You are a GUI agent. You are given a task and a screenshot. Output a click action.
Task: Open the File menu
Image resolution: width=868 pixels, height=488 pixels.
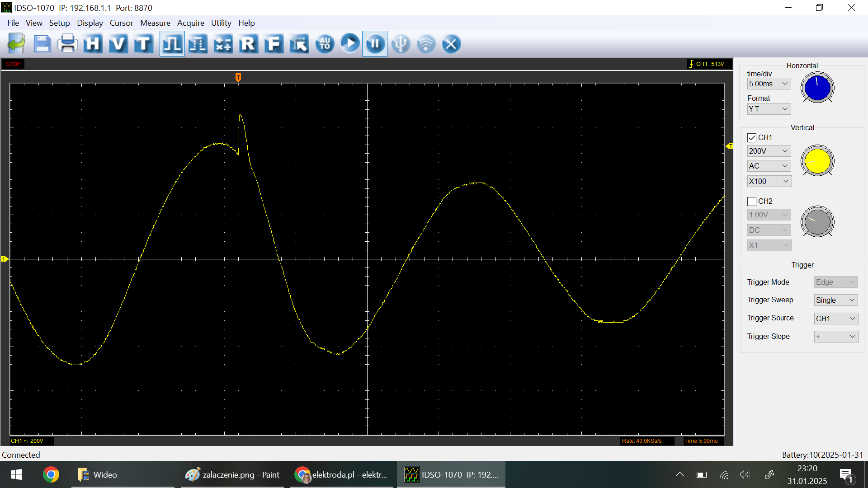[x=13, y=23]
